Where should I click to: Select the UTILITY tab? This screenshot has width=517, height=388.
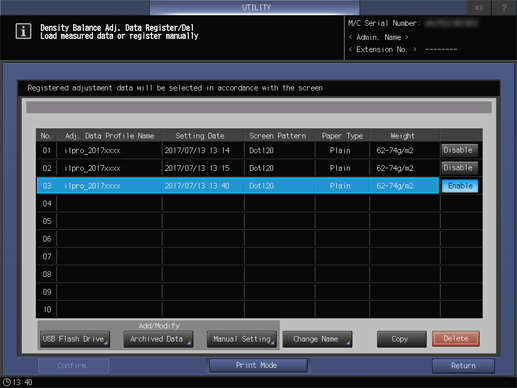(x=255, y=7)
